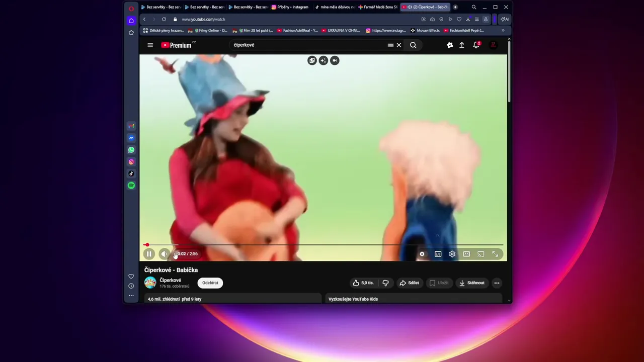Click the middle overlay icon above the video
The height and width of the screenshot is (362, 644).
point(324,60)
